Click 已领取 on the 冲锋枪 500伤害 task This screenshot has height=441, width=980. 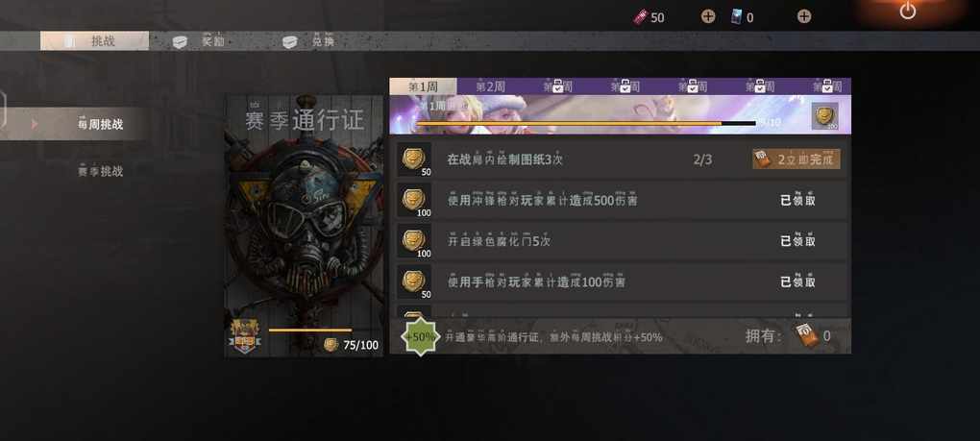(797, 201)
